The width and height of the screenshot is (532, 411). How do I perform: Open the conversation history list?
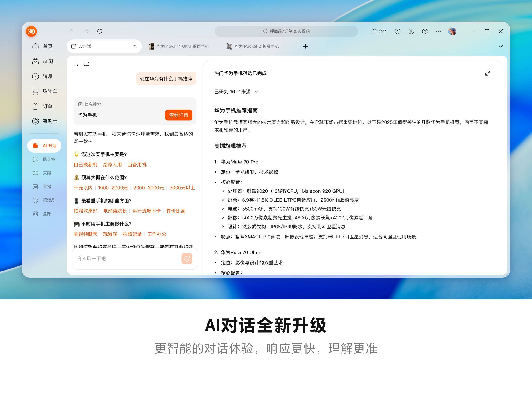click(76, 64)
